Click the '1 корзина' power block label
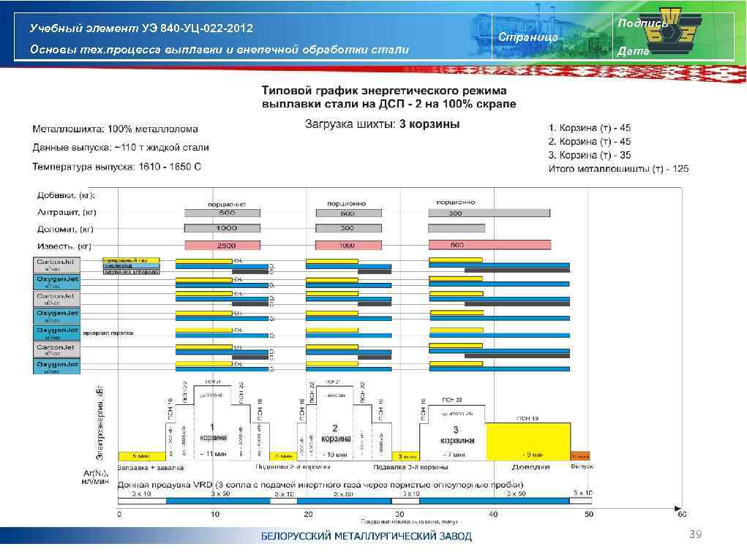 (213, 432)
